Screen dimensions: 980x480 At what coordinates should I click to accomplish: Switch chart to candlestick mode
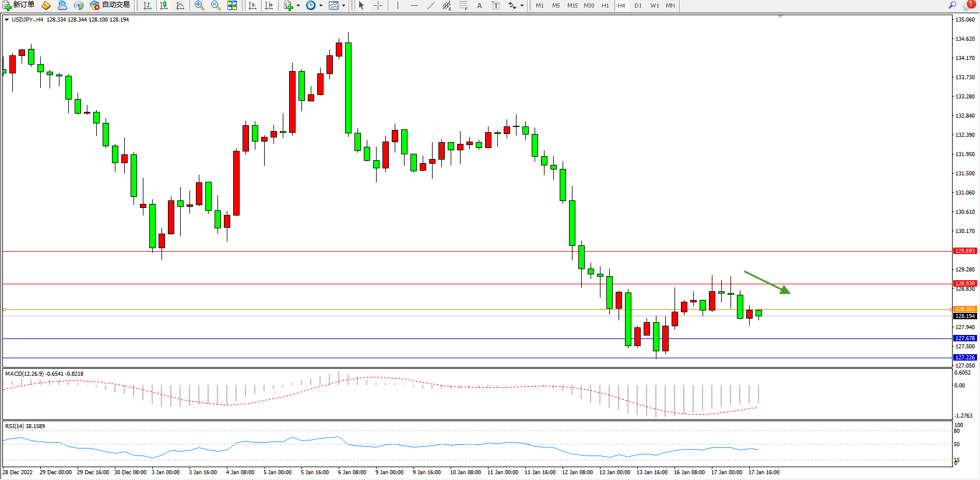(164, 5)
